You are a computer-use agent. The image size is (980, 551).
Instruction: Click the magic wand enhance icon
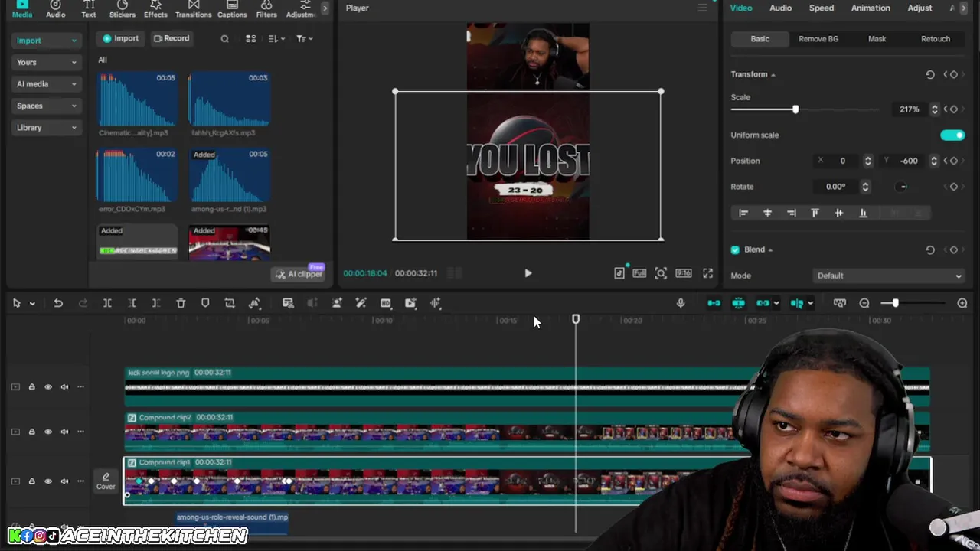pos(361,303)
